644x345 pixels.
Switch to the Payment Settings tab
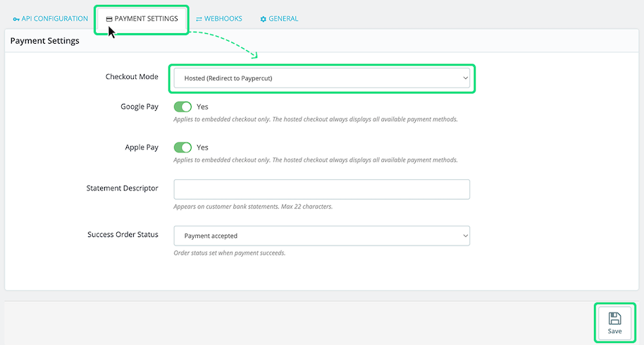[x=142, y=18]
